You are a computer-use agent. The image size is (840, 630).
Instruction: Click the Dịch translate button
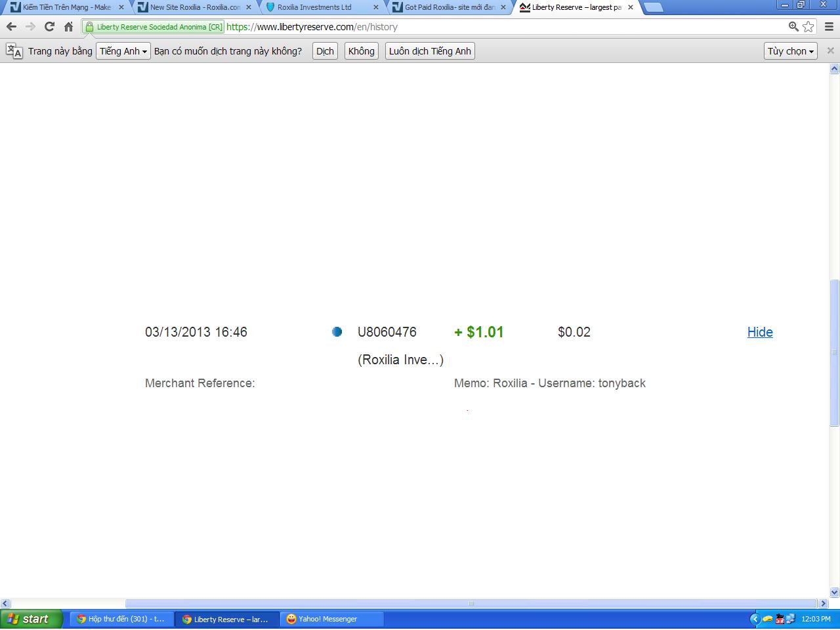click(x=325, y=51)
